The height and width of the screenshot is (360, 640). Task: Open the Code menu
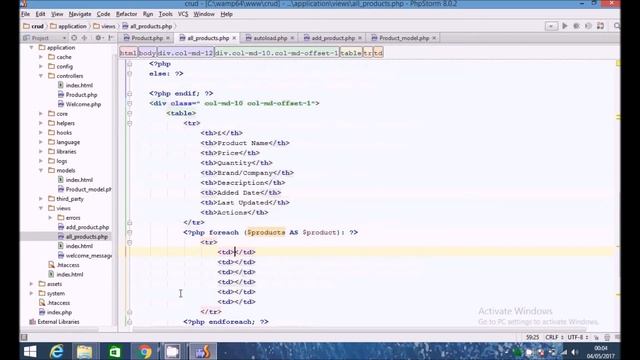(x=103, y=14)
